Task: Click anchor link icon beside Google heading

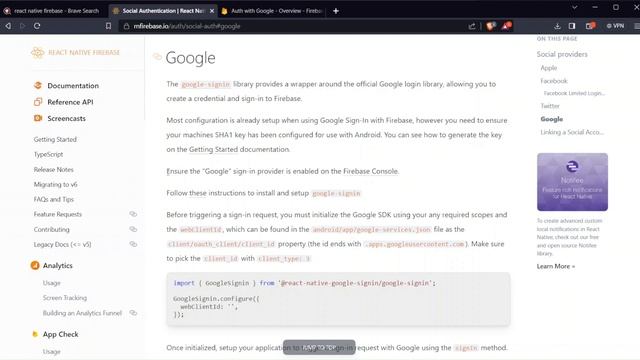Action: pyautogui.click(x=157, y=57)
